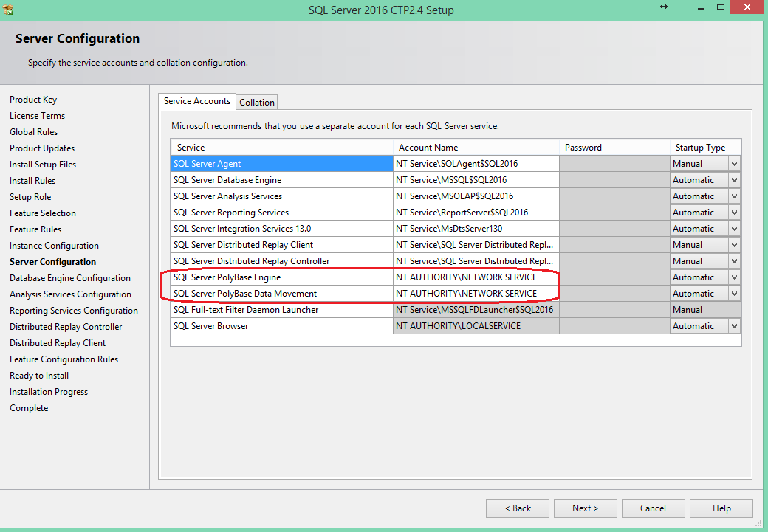Select the Full-text Filter Daemon Launcher row
This screenshot has height=532, width=768.
pos(282,310)
